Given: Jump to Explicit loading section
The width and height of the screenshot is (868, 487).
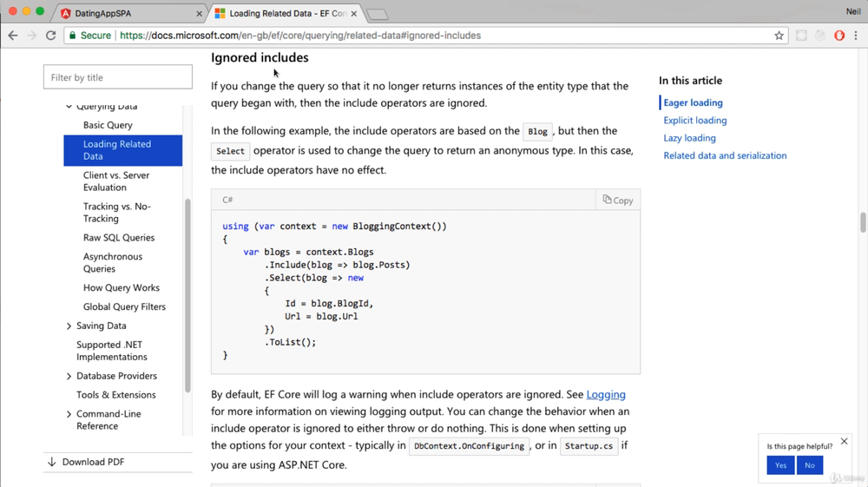Looking at the screenshot, I should tap(695, 121).
